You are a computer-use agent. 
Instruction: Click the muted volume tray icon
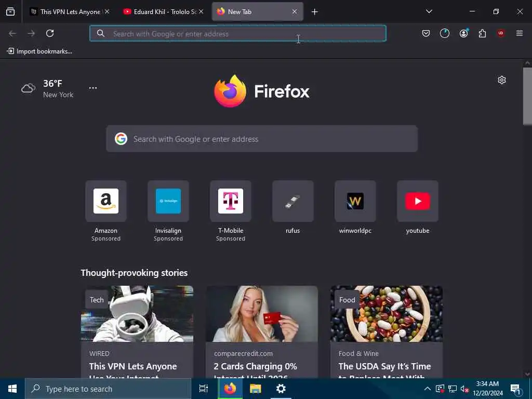tap(464, 389)
